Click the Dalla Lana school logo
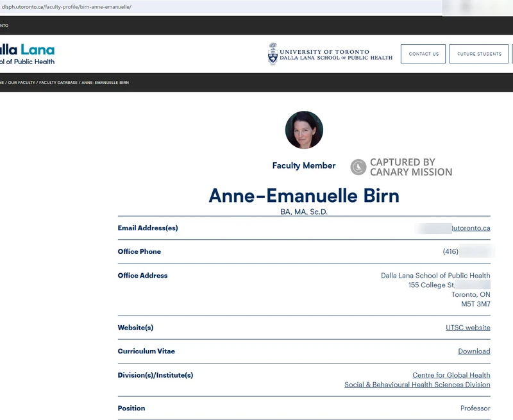Viewport: 513px width, 420px height. [x=28, y=54]
